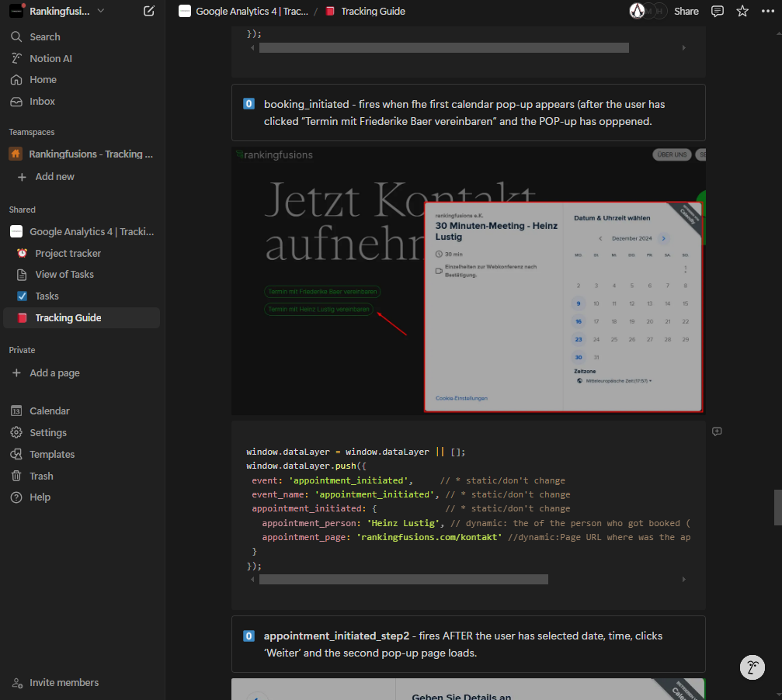Click the page vertical scrollbar thumb
782x700 pixels.
(777, 508)
